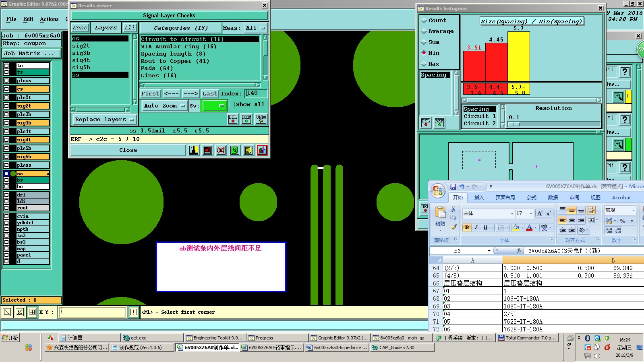Click the Percent style icon in Excel
This screenshot has width=644, height=362.
[622, 221]
